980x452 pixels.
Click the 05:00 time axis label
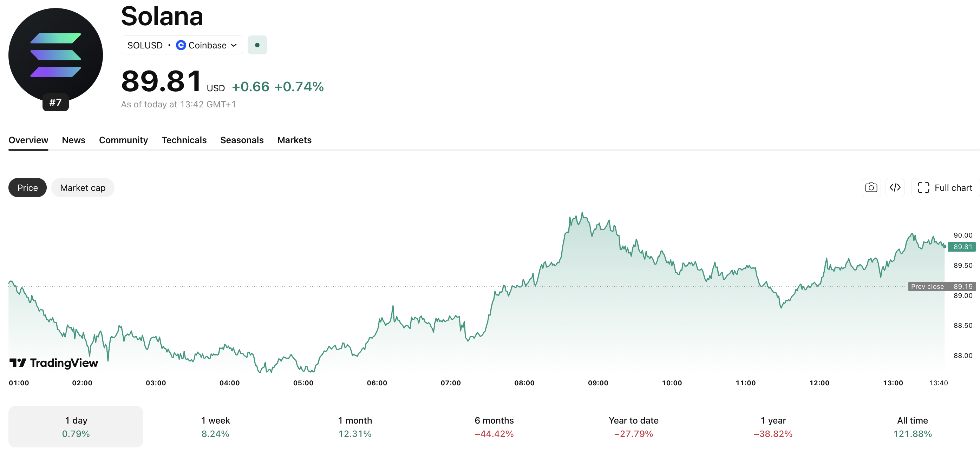[x=303, y=383]
